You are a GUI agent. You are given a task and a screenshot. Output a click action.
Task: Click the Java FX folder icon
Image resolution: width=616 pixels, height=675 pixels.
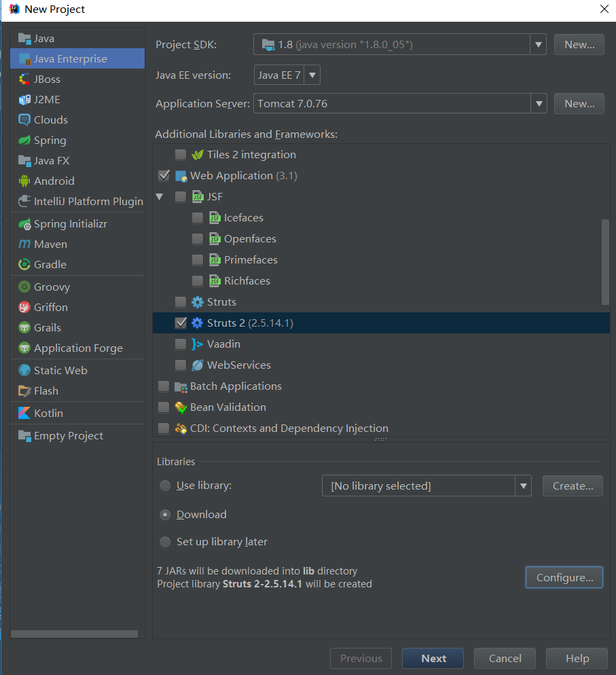(x=24, y=160)
